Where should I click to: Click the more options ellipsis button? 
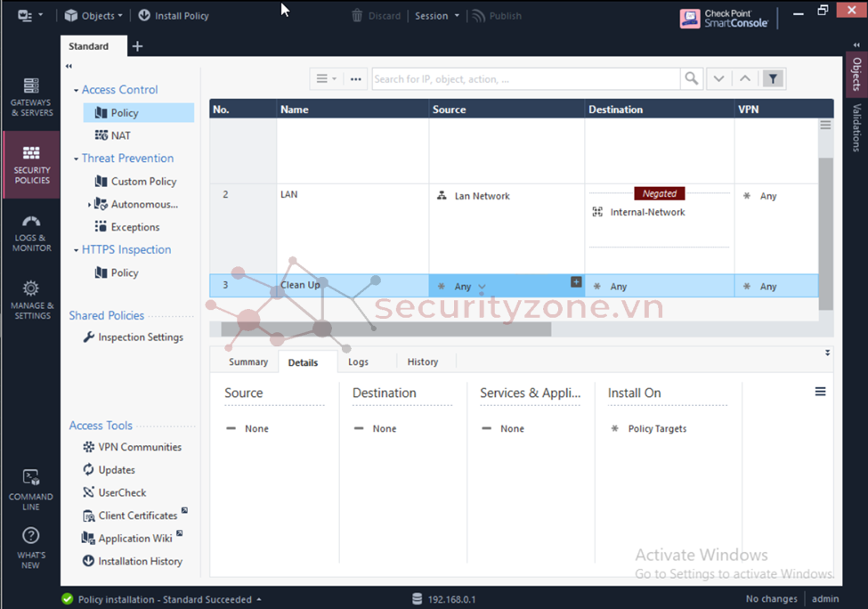[x=356, y=78]
